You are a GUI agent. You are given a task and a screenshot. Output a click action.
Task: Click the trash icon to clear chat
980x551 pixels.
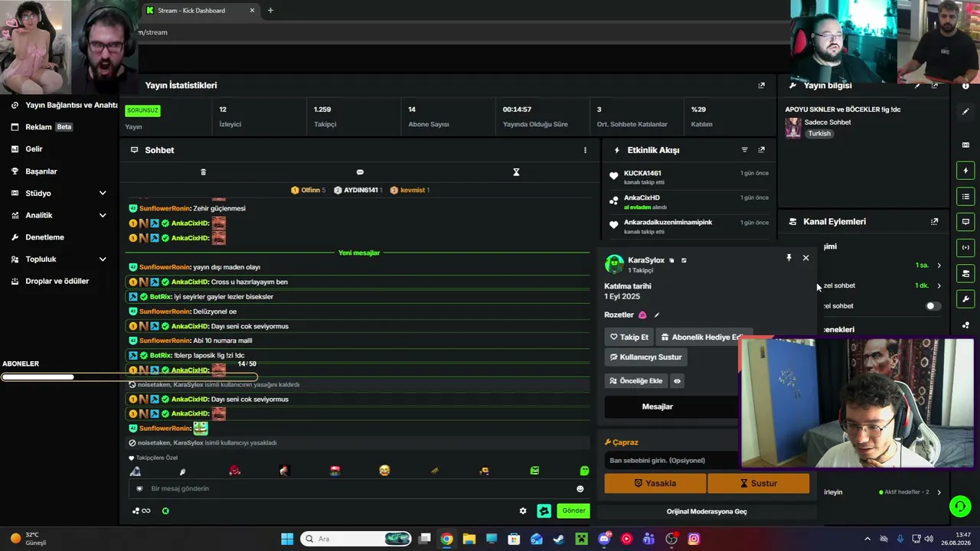(203, 172)
